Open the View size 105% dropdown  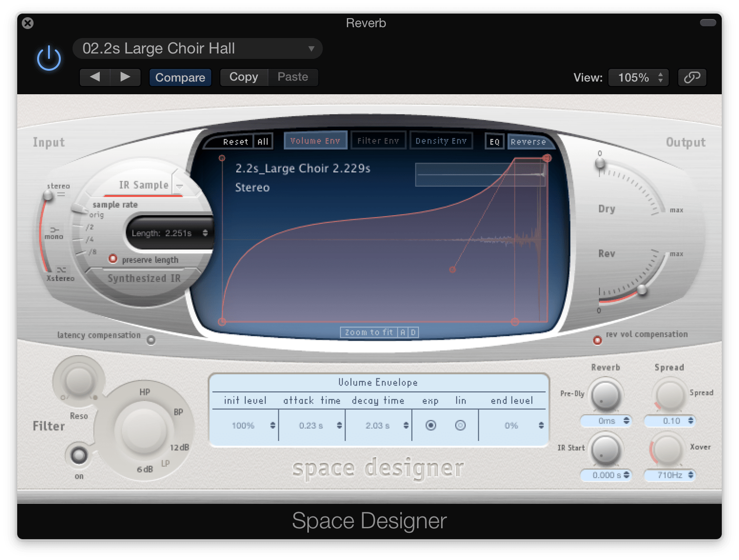[638, 77]
